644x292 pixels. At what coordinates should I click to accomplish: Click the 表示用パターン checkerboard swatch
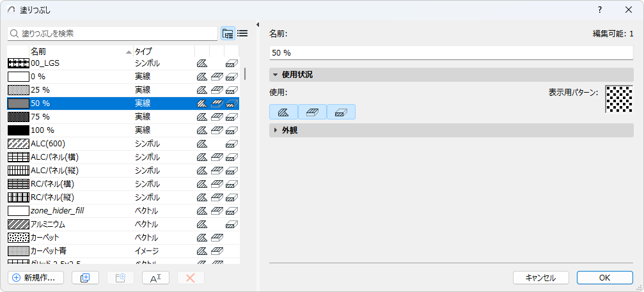[619, 99]
